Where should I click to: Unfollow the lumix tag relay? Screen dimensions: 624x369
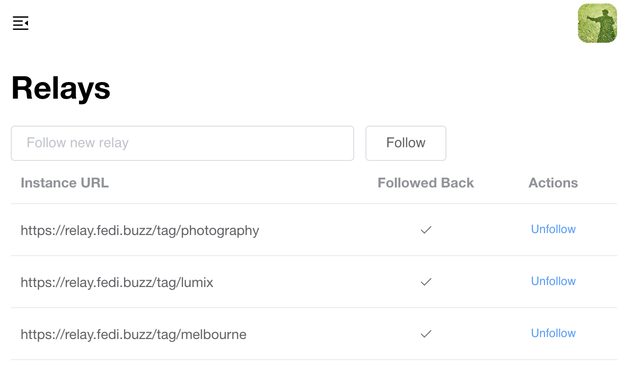tap(553, 281)
